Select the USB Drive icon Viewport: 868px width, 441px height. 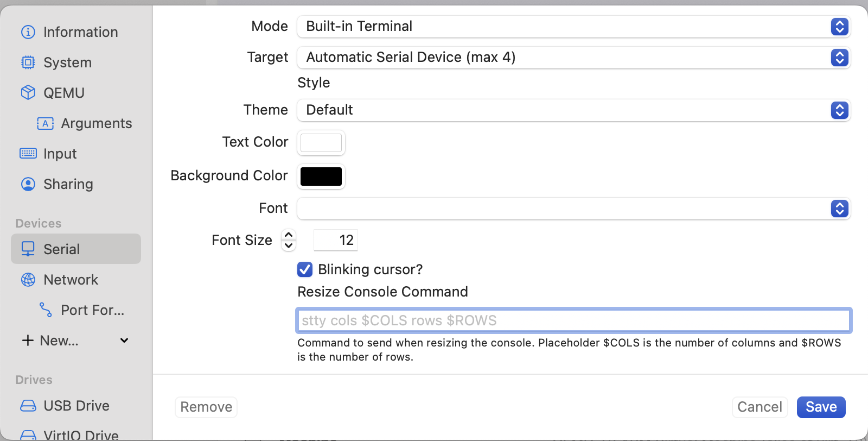(28, 406)
